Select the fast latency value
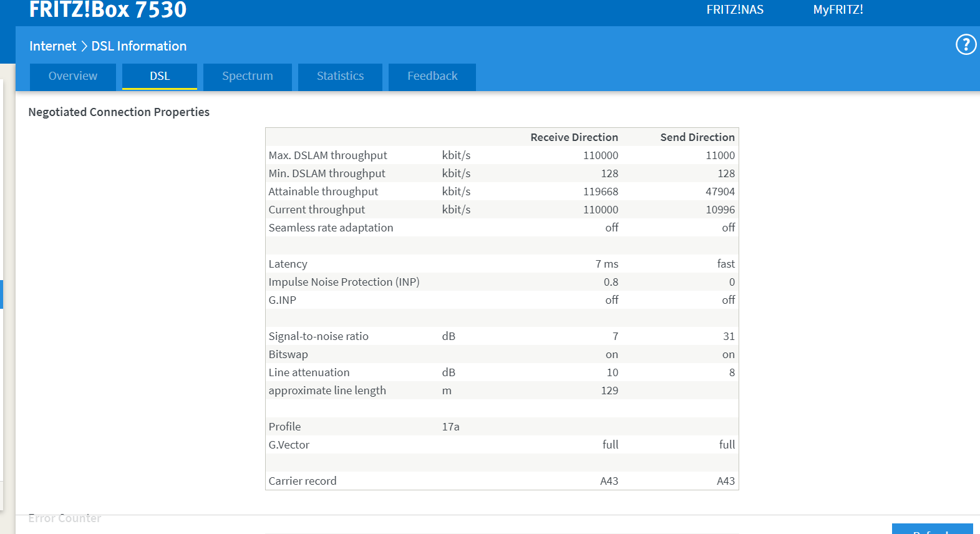This screenshot has height=534, width=980. tap(725, 264)
